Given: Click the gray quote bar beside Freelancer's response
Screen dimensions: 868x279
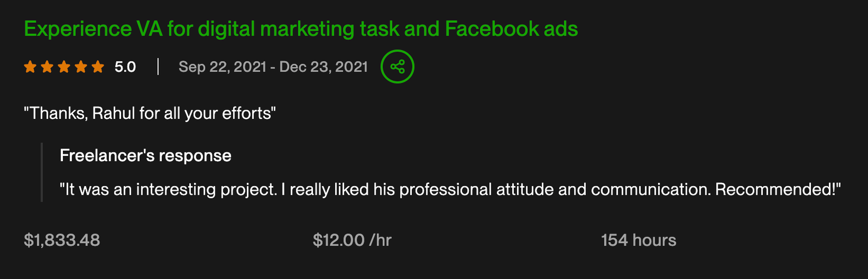Looking at the screenshot, I should 42,172.
